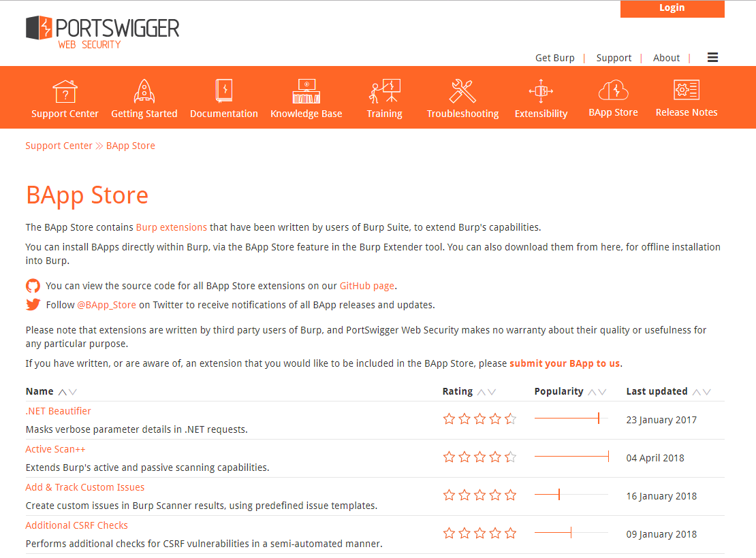This screenshot has width=756, height=558.
Task: Click the Getting Started rocket icon
Action: point(144,91)
